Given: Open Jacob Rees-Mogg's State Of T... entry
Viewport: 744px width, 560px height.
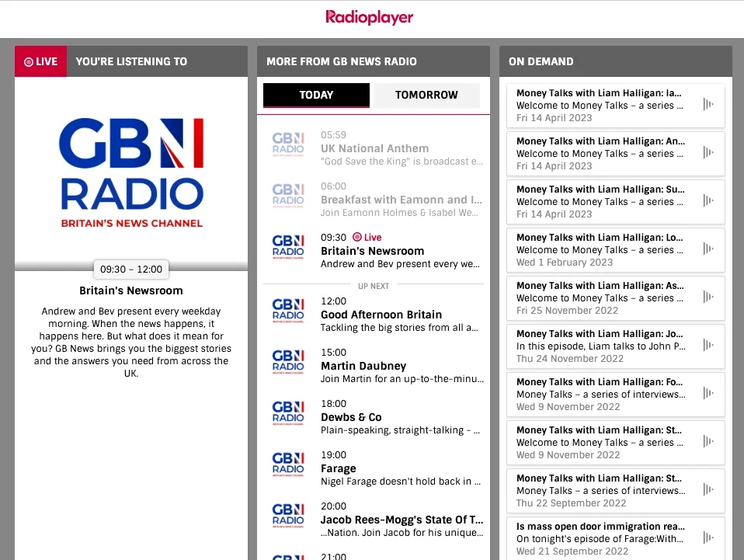Looking at the screenshot, I should [x=374, y=519].
